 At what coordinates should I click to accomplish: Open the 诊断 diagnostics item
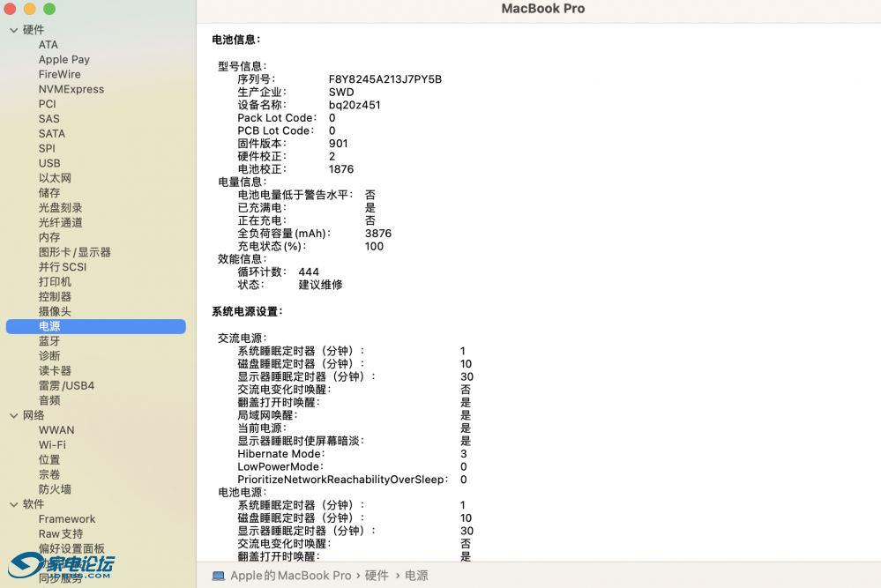point(49,356)
